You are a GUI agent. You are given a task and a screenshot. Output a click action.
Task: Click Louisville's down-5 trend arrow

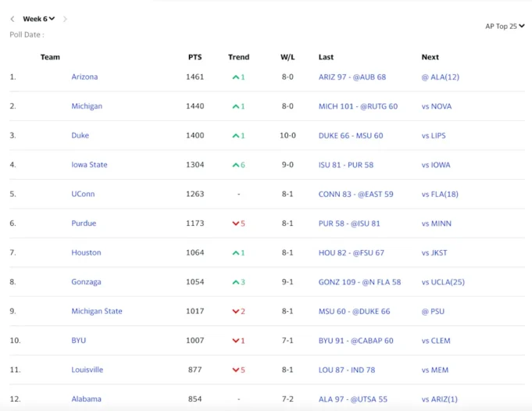pyautogui.click(x=235, y=370)
